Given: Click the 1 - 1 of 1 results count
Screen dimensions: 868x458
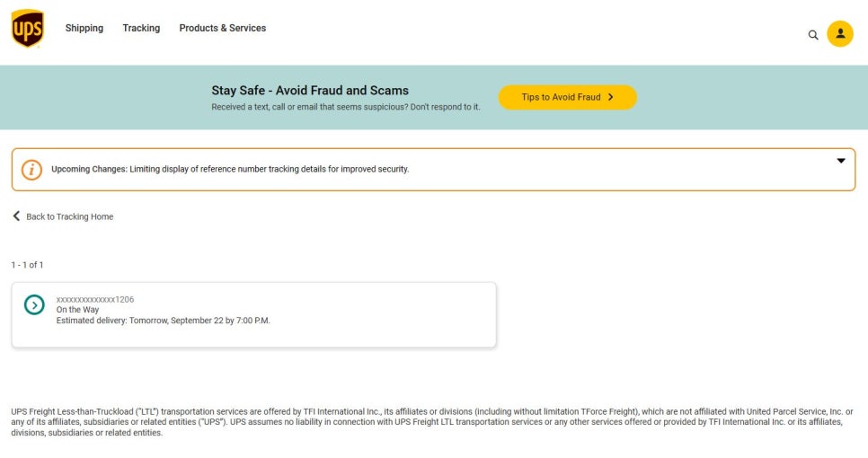Looking at the screenshot, I should (x=27, y=265).
